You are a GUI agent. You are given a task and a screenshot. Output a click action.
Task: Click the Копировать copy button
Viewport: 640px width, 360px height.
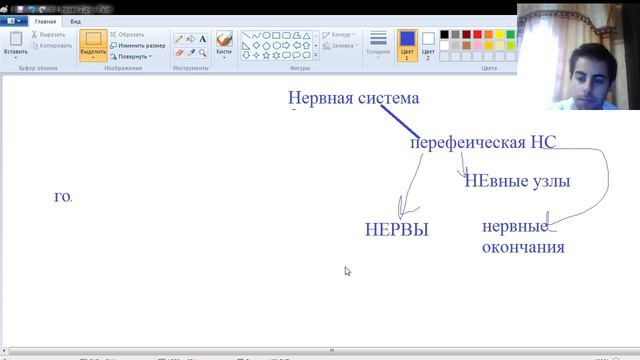coord(52,46)
